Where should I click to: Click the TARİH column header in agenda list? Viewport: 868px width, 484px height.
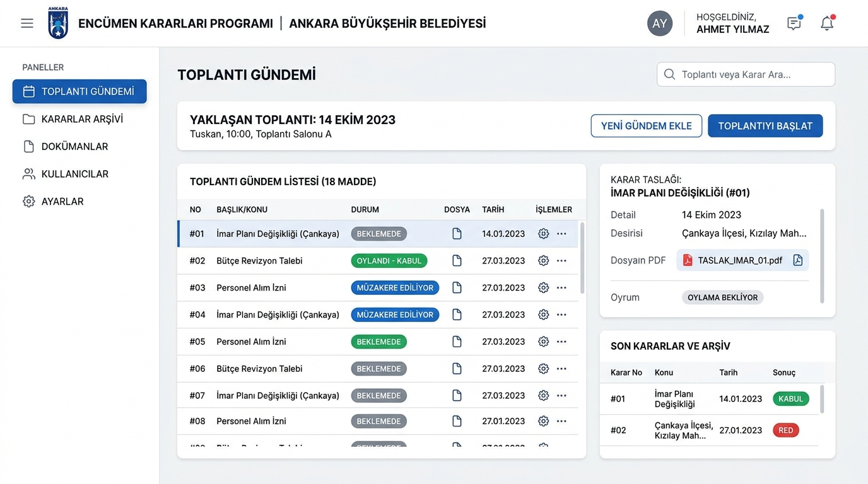[x=493, y=210]
